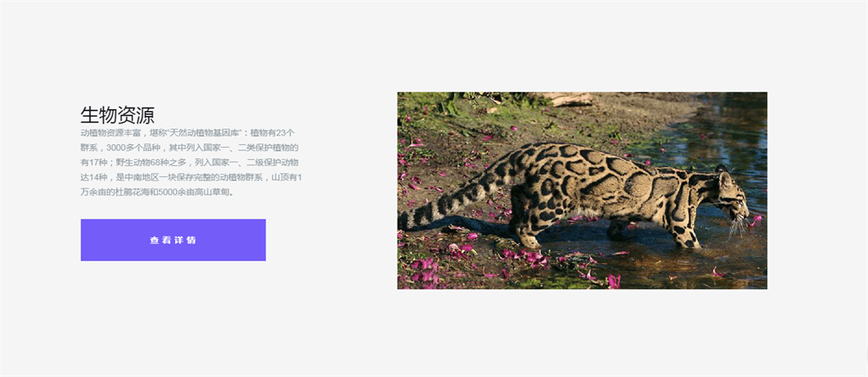Click the paragraph line starting 动植物资源丰富
Viewport: 868px width, 377px height.
pos(187,132)
